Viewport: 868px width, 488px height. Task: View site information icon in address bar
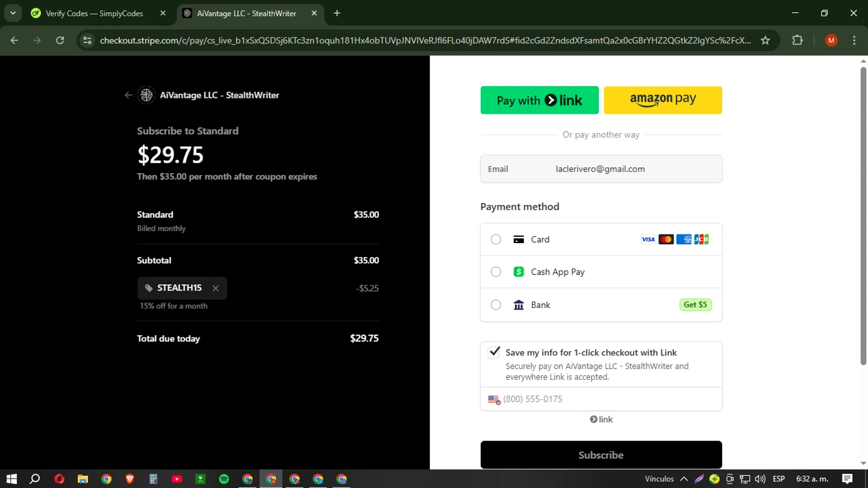[87, 40]
